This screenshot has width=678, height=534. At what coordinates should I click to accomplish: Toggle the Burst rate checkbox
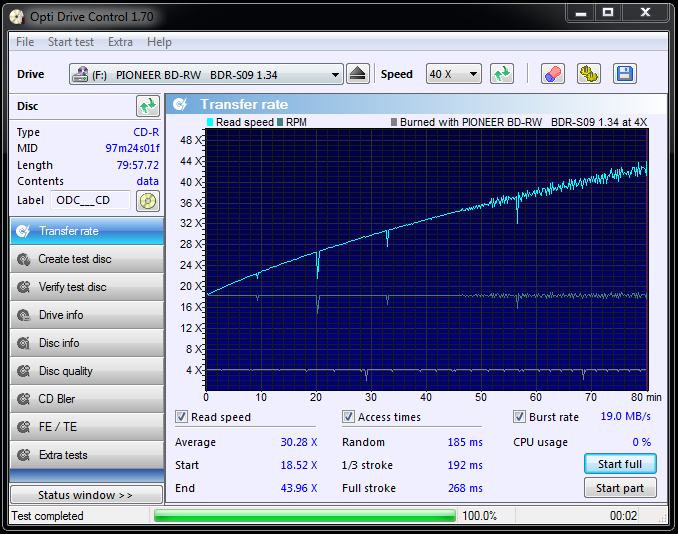[x=519, y=417]
